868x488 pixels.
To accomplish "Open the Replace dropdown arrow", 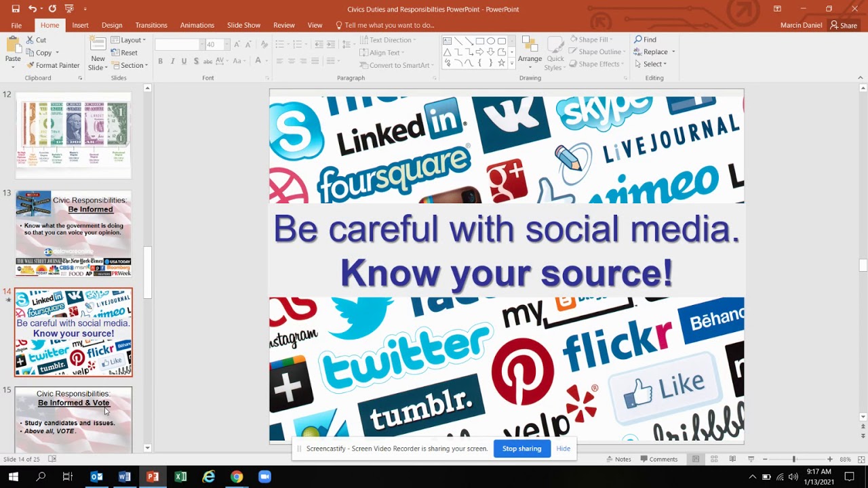I will (x=673, y=52).
